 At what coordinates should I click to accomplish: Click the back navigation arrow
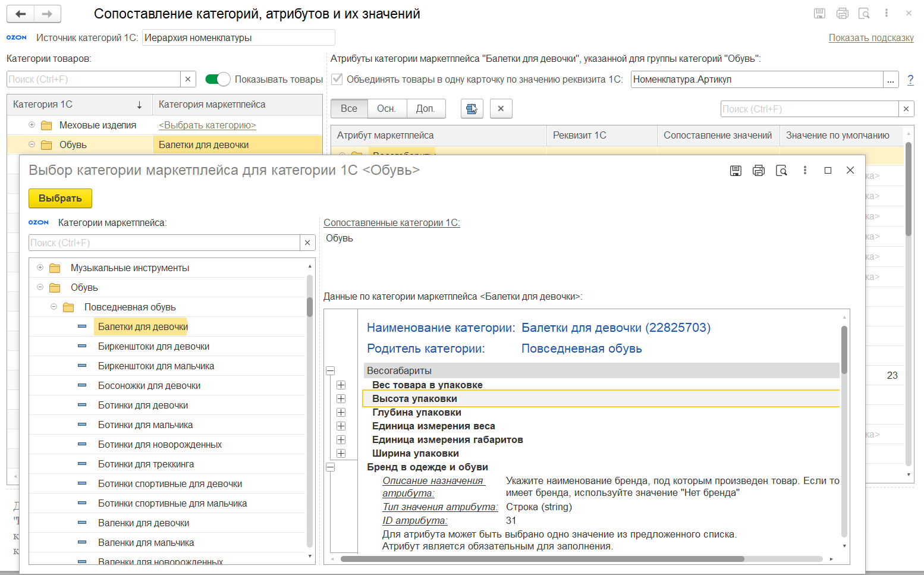[20, 14]
